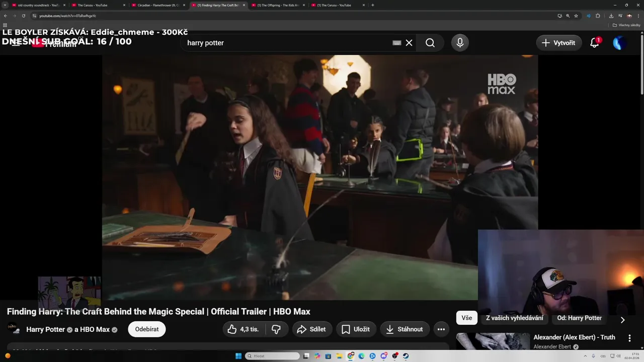Image resolution: width=644 pixels, height=362 pixels.
Task: Open more actions ellipsis under video
Action: point(441,329)
